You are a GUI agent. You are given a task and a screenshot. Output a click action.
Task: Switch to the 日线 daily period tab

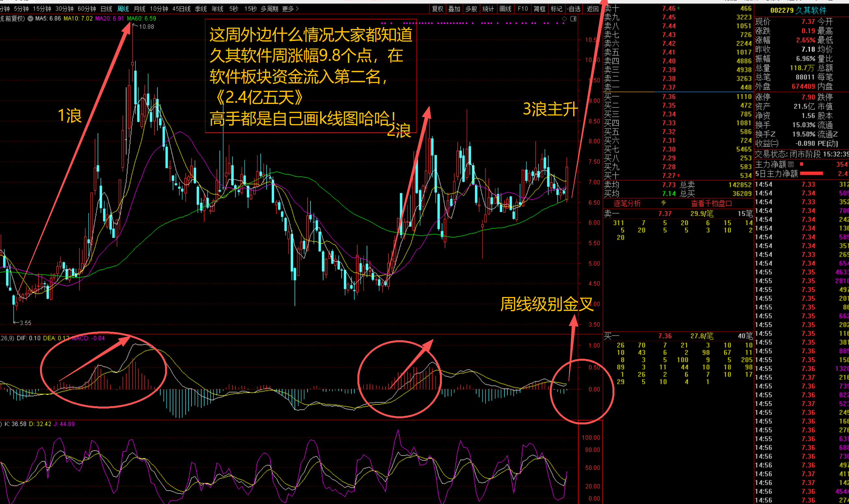tap(106, 9)
